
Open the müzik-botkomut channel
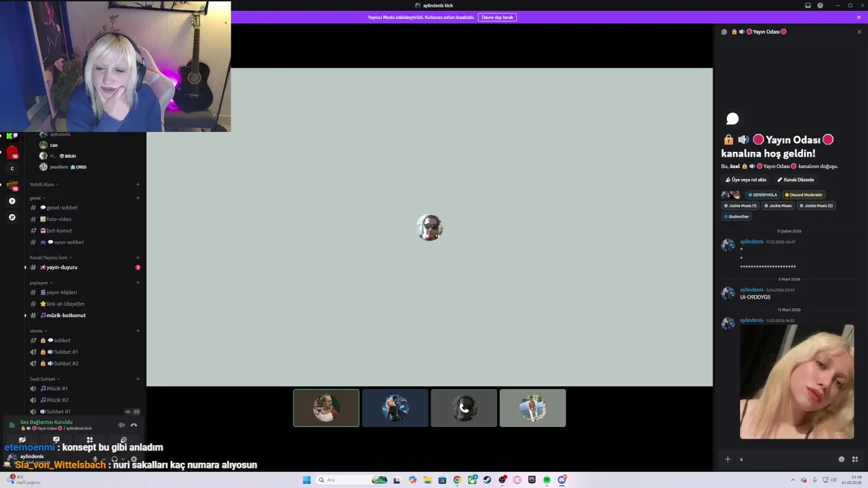pyautogui.click(x=62, y=315)
